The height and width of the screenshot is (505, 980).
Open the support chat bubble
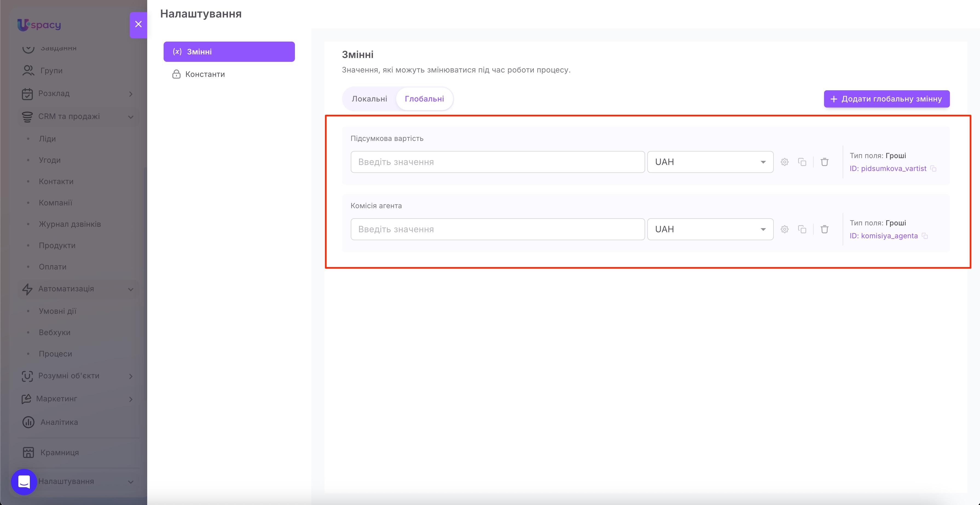point(24,482)
